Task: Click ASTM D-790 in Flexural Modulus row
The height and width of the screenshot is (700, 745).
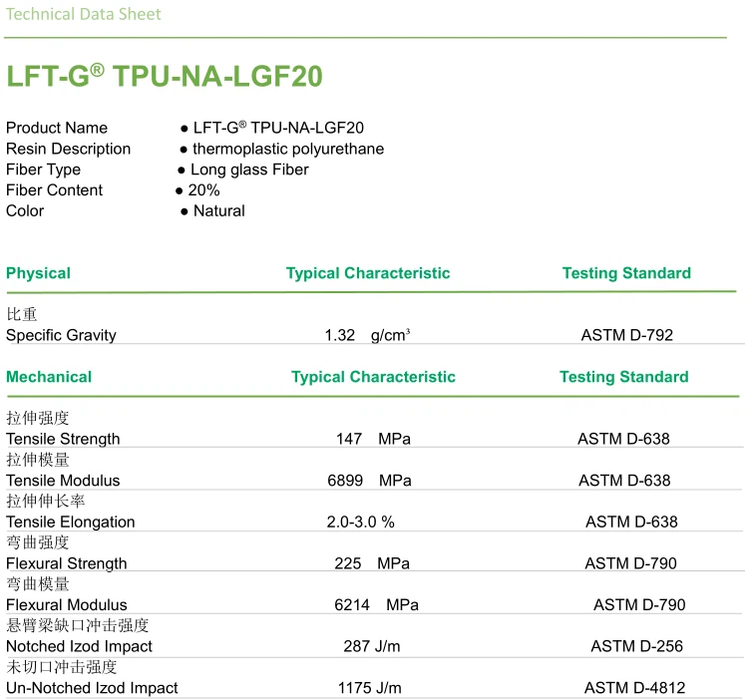Action: 639,605
